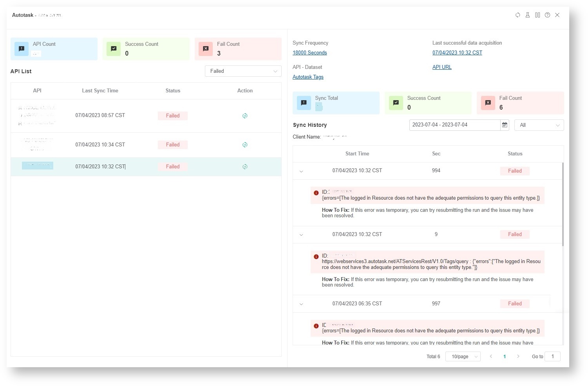
Task: Collapse the 994 sec sync entry
Action: (301, 171)
